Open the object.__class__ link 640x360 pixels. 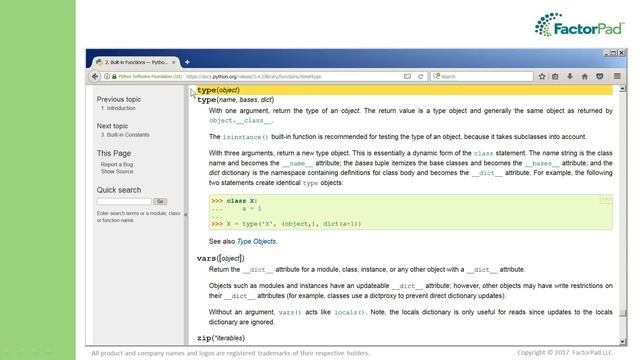coord(240,121)
